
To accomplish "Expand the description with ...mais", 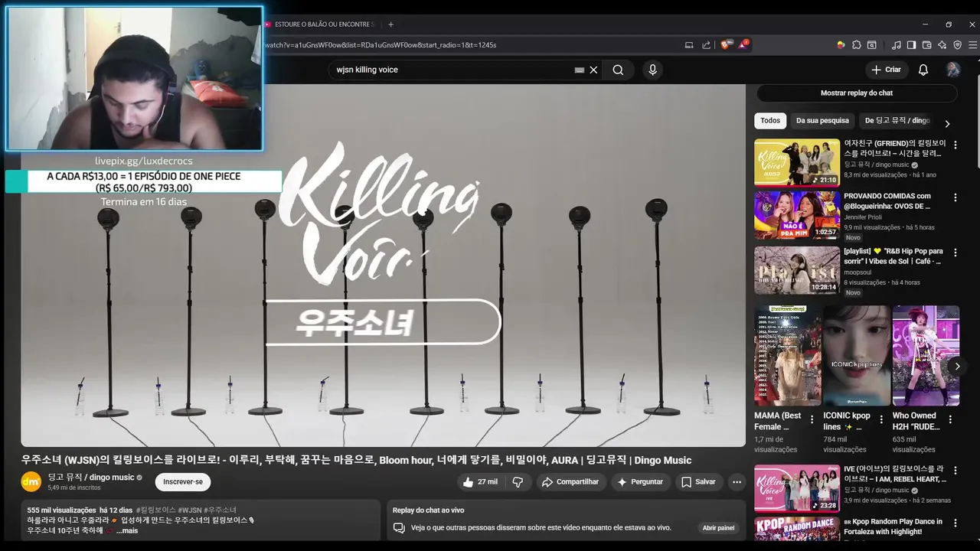I will [x=126, y=530].
